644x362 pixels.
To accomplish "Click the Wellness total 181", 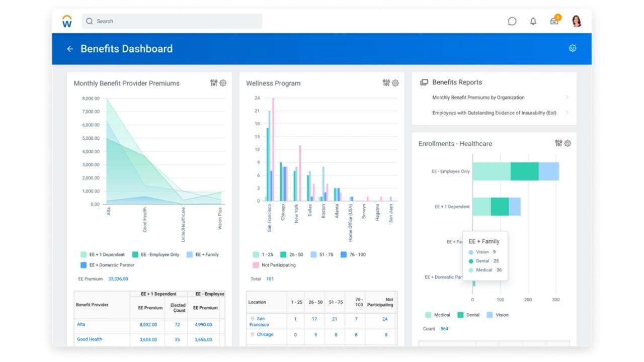I will [270, 279].
